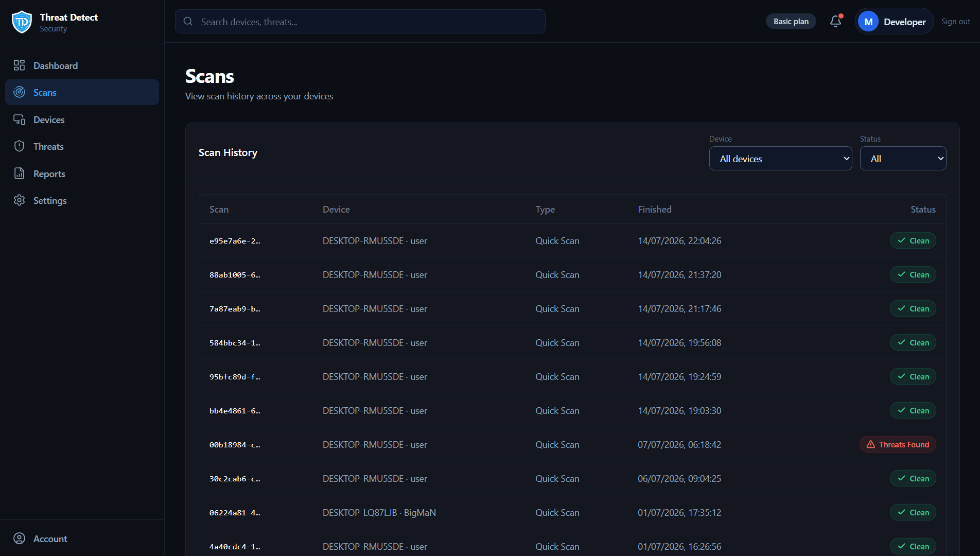Screen dimensions: 980x556
Task: Click the Basic plan badge
Action: 791,22
